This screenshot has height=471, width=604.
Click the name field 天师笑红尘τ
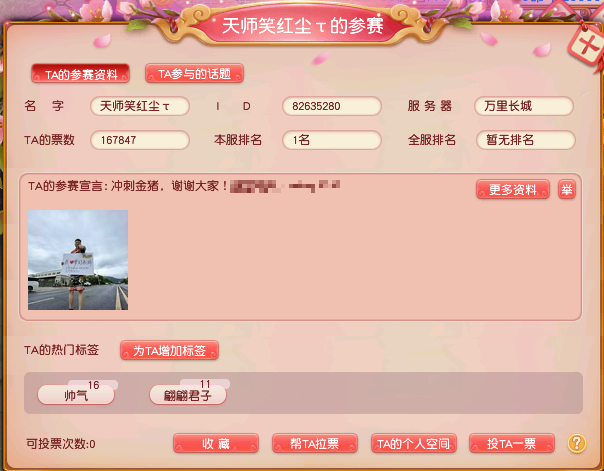coord(140,106)
